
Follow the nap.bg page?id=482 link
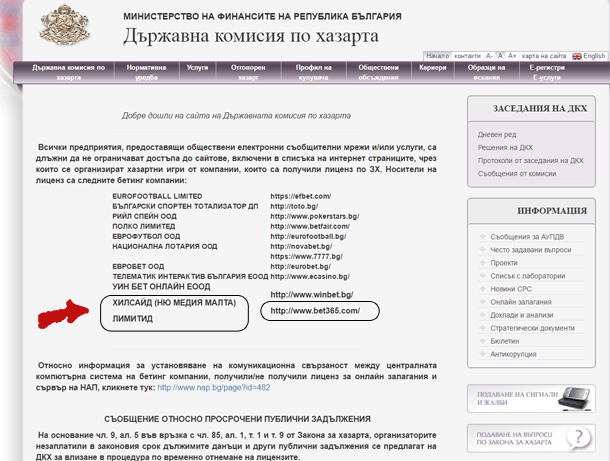(x=214, y=387)
